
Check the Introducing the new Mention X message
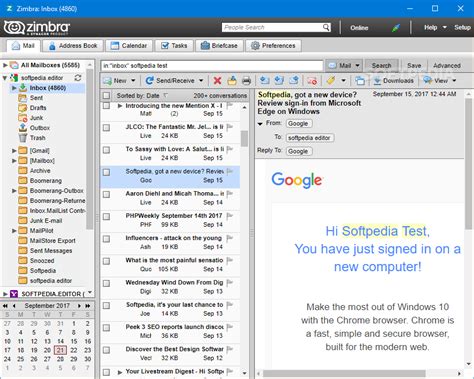(106, 106)
